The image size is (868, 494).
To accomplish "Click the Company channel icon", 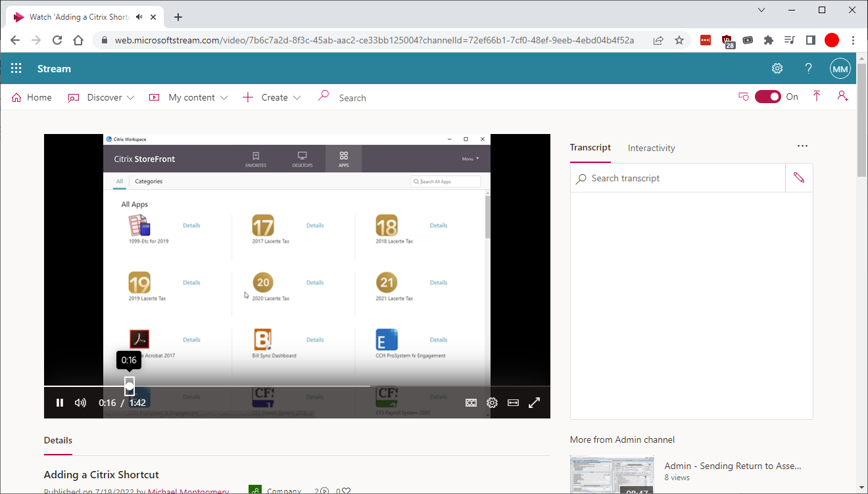I will point(255,490).
